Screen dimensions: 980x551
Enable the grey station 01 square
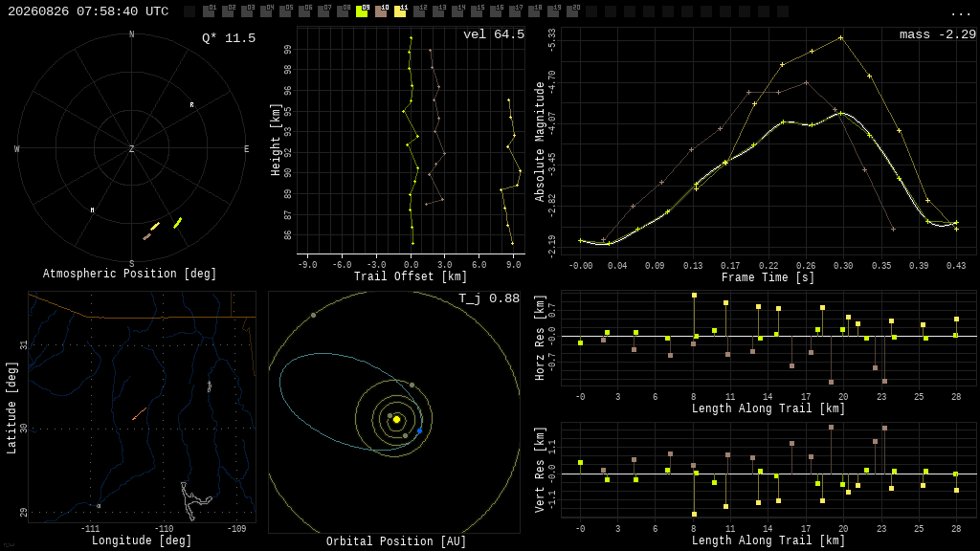click(209, 11)
